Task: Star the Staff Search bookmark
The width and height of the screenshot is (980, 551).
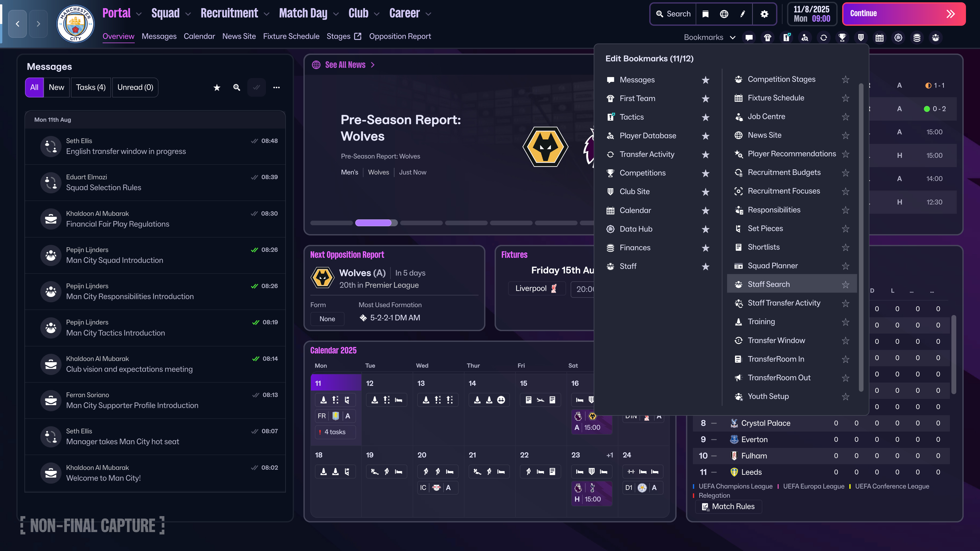Action: 845,284
